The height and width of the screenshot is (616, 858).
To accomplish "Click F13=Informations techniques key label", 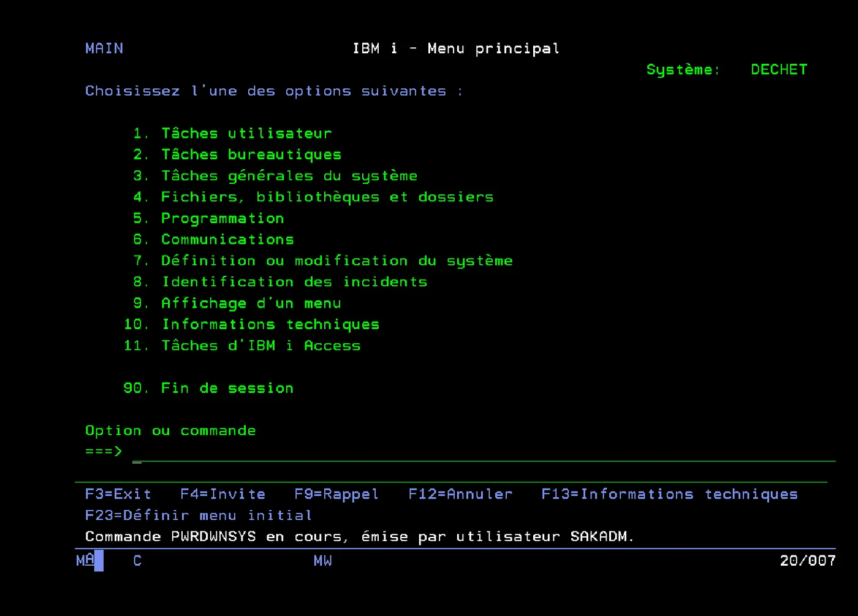I will pos(669,494).
